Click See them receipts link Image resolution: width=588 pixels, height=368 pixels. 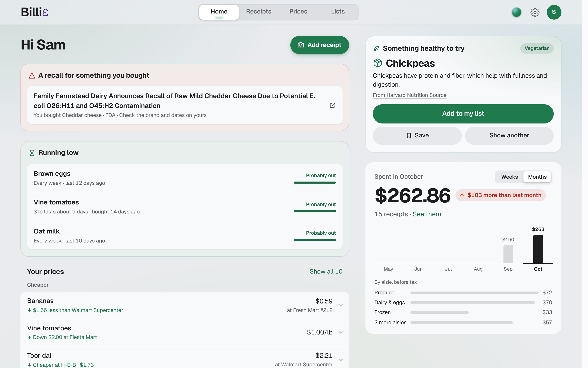tap(427, 214)
